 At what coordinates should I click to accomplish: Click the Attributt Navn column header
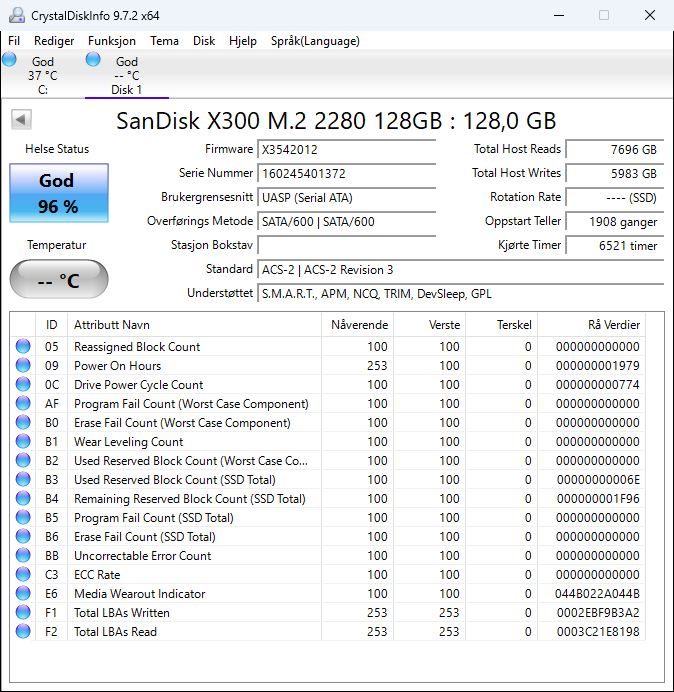[x=195, y=325]
